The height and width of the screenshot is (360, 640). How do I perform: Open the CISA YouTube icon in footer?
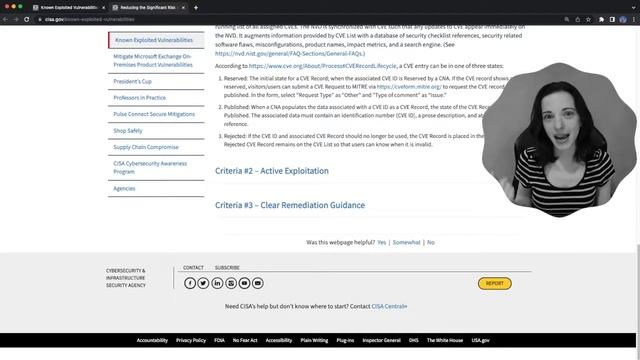point(244,283)
